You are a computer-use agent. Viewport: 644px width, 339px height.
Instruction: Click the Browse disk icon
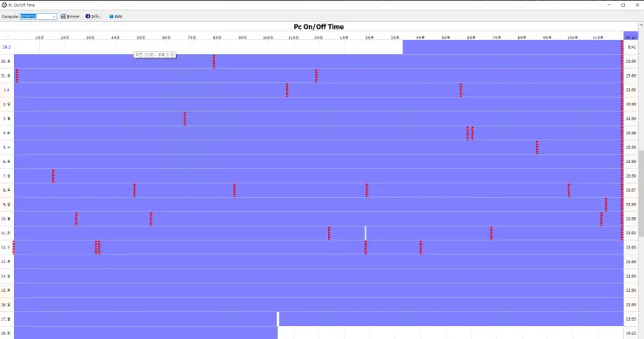pyautogui.click(x=63, y=17)
